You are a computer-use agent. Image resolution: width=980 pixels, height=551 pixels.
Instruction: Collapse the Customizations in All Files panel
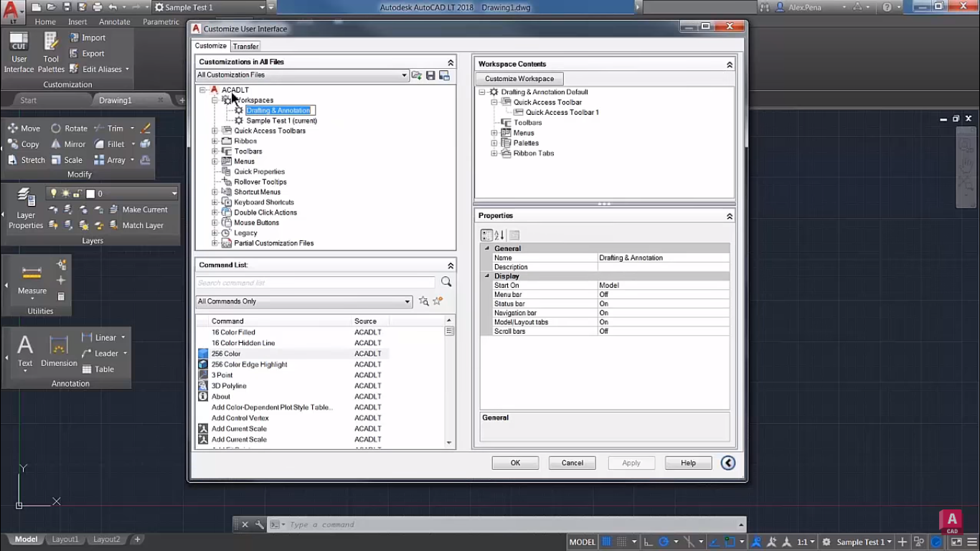click(x=451, y=62)
